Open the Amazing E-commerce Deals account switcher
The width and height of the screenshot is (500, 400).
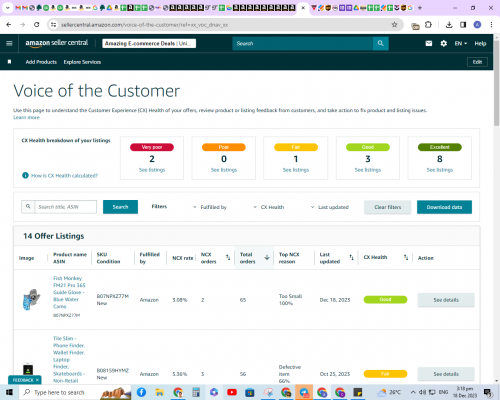pyautogui.click(x=149, y=43)
